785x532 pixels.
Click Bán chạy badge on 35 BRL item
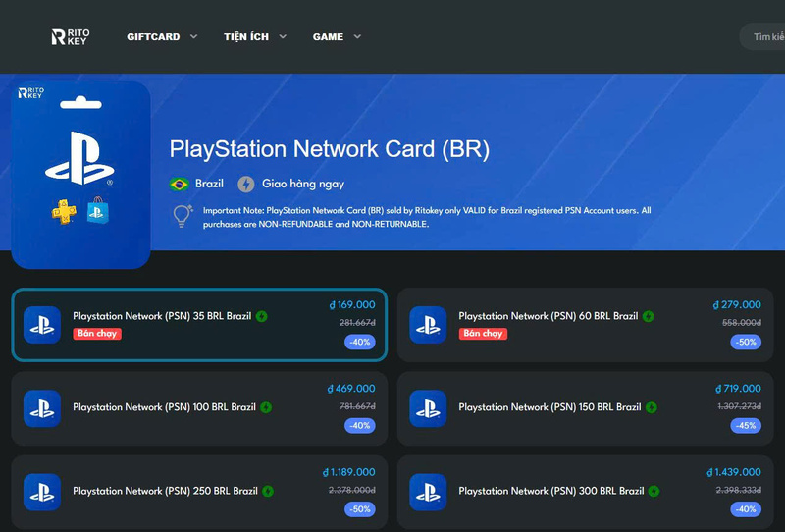pos(97,334)
